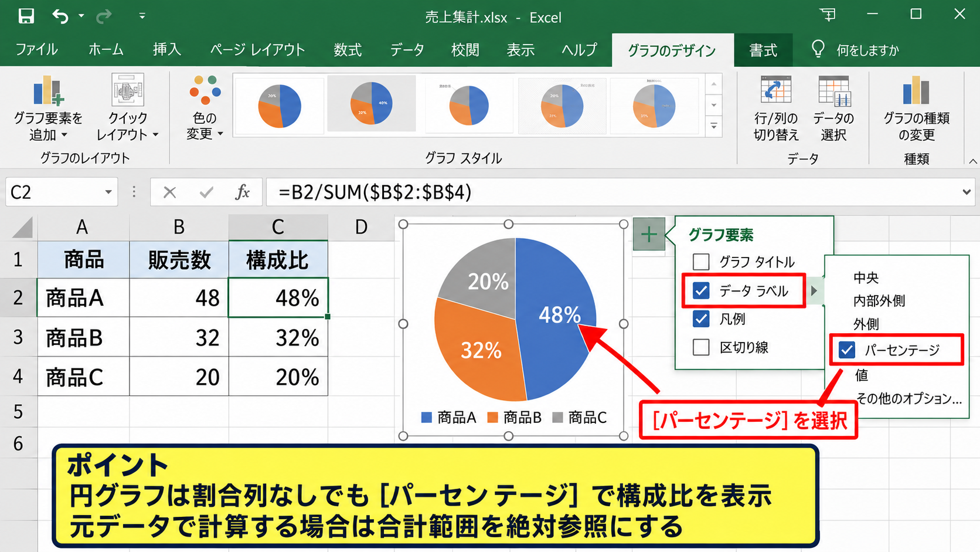The width and height of the screenshot is (980, 552).
Task: Click Switch Row/Column (行/列の切り替え)
Action: (776, 109)
